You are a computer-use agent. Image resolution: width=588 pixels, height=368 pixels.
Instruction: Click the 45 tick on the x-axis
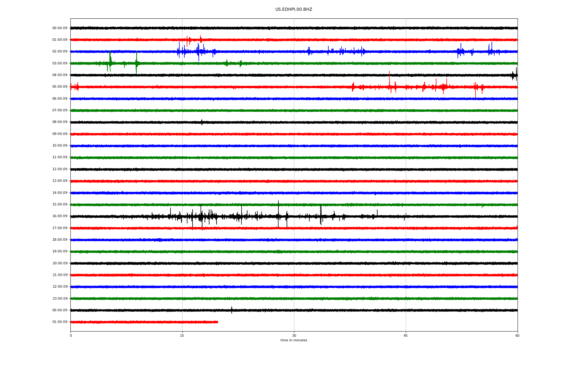pos(405,335)
